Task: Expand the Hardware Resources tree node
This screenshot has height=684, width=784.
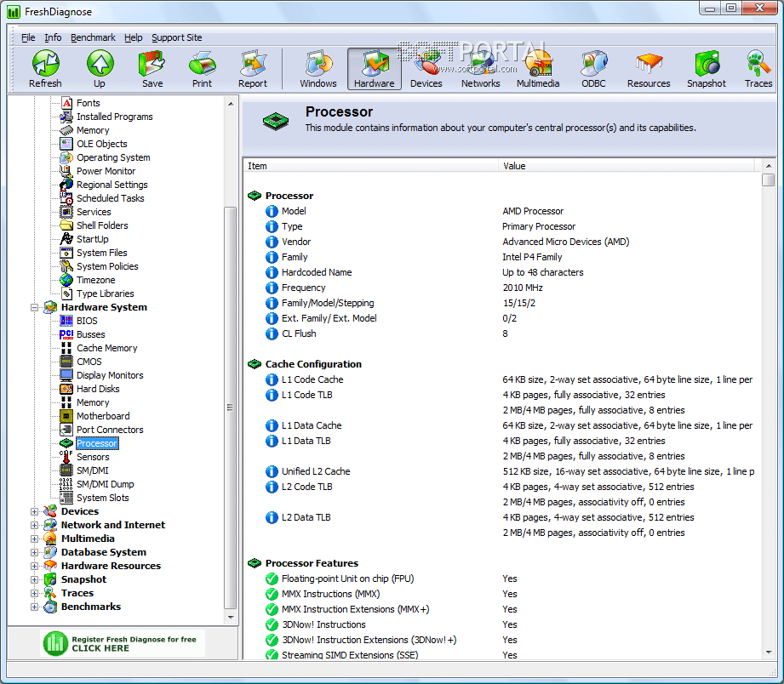Action: (x=35, y=566)
